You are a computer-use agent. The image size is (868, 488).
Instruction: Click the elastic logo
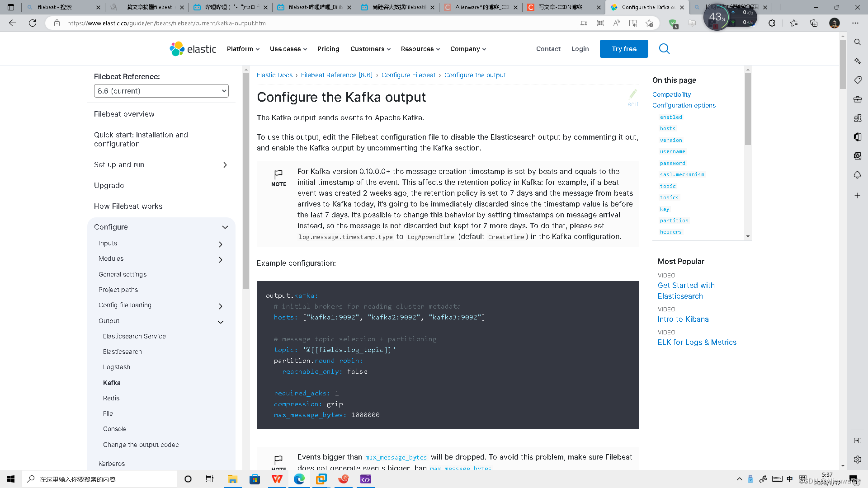coord(193,49)
